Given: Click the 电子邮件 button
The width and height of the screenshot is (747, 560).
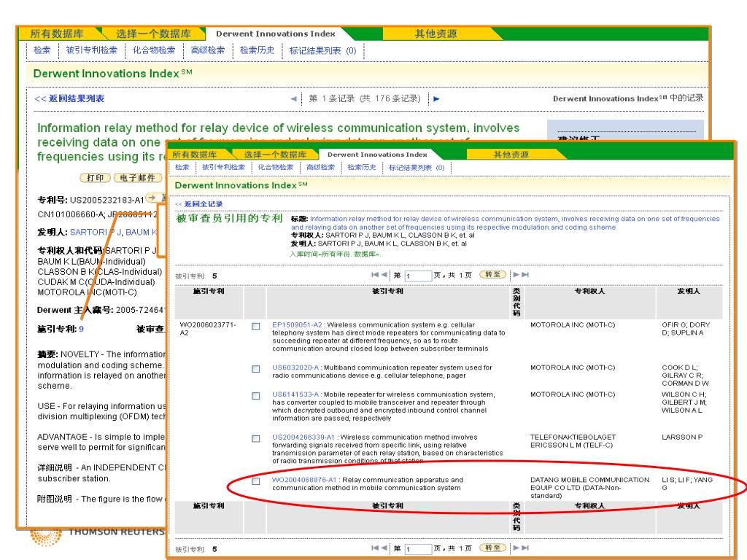Looking at the screenshot, I should (138, 178).
